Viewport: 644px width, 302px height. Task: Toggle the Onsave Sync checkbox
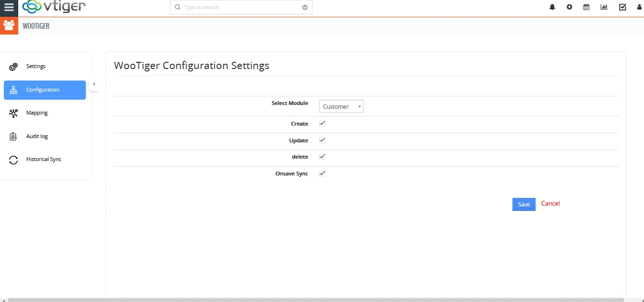(322, 173)
